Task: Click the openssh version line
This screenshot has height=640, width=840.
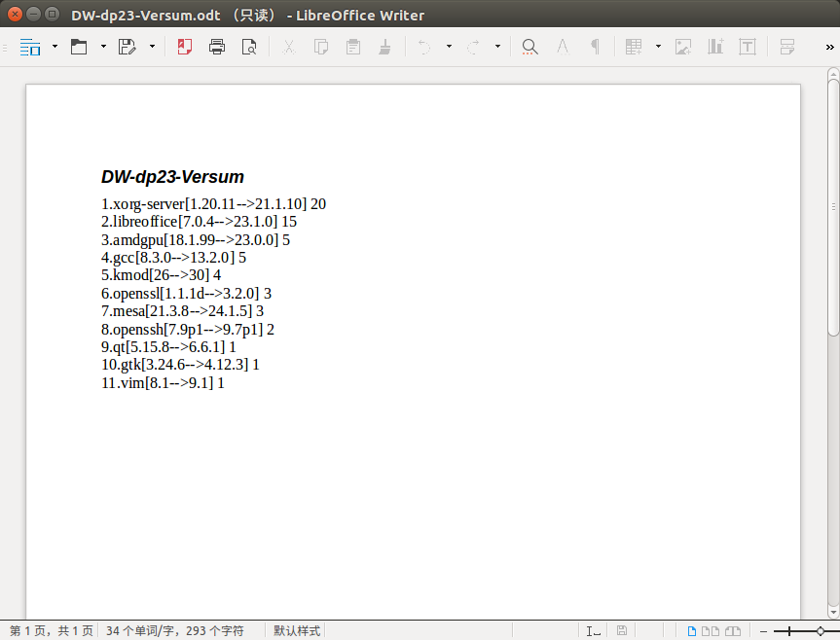Action: [x=188, y=329]
